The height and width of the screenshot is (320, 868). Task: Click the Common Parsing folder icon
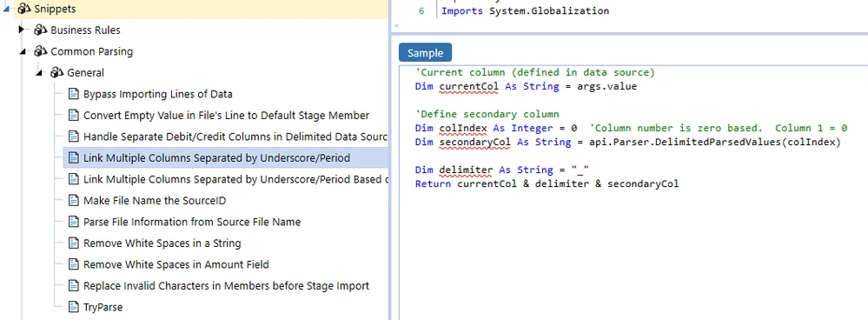(41, 51)
